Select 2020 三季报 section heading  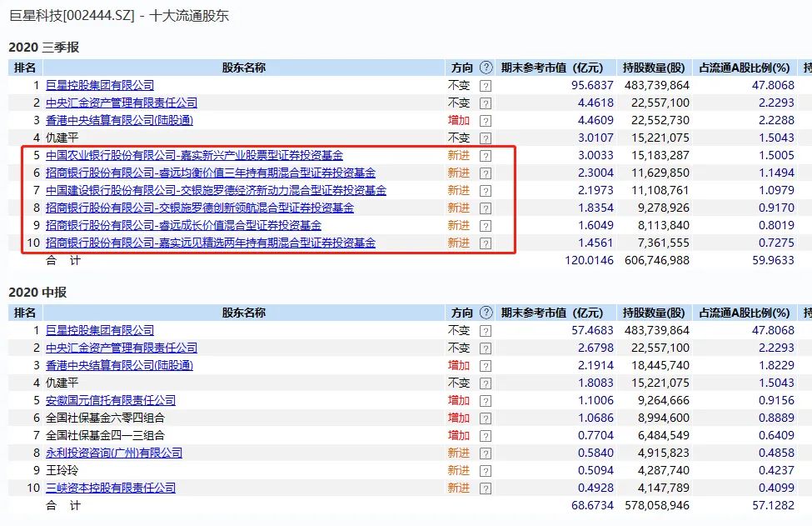[x=44, y=48]
